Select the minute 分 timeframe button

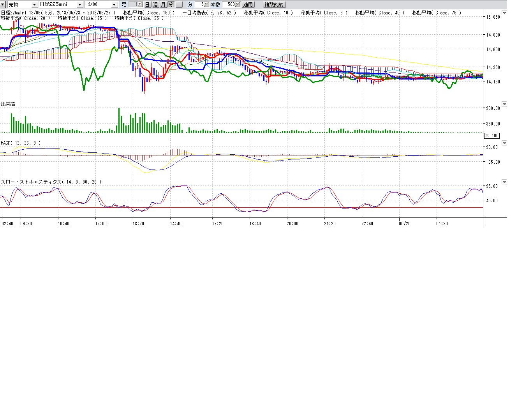[171, 5]
